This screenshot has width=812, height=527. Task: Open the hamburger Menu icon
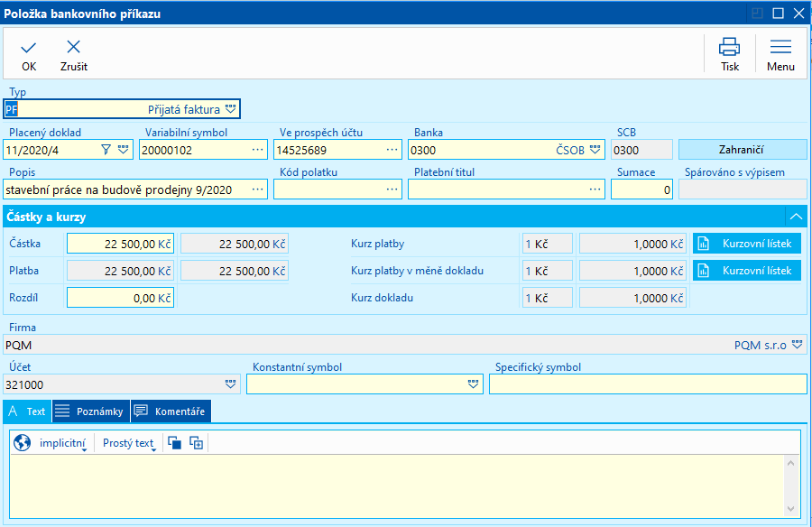click(x=780, y=48)
